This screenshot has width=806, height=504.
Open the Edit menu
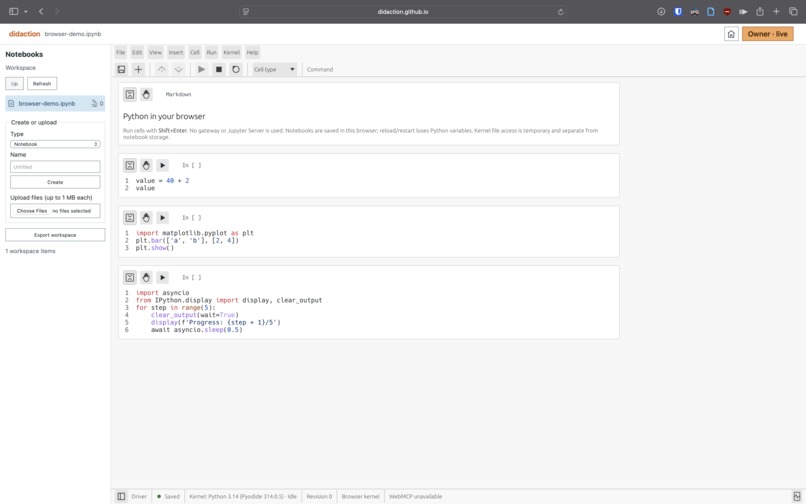coord(137,52)
